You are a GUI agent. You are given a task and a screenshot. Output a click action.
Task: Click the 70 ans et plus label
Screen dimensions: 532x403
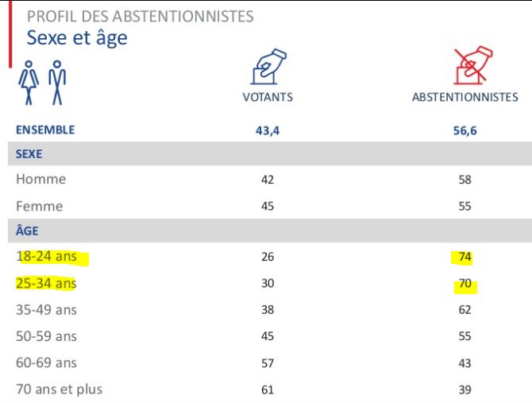click(59, 389)
